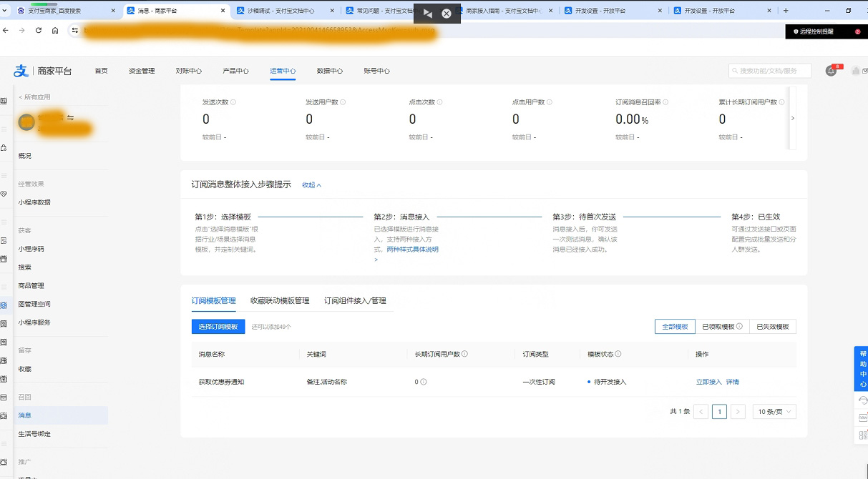868x479 pixels.
Task: Open 收藏 in sidebar
Action: pyautogui.click(x=25, y=369)
